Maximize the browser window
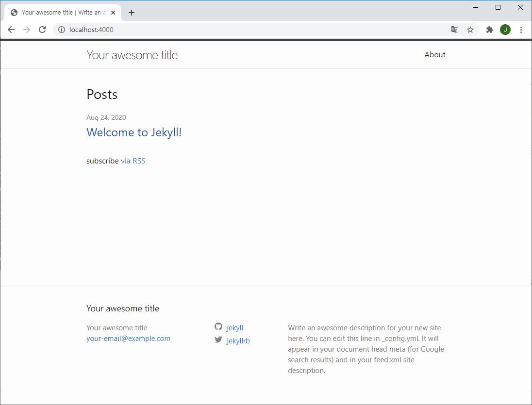This screenshot has width=532, height=405. [x=498, y=7]
